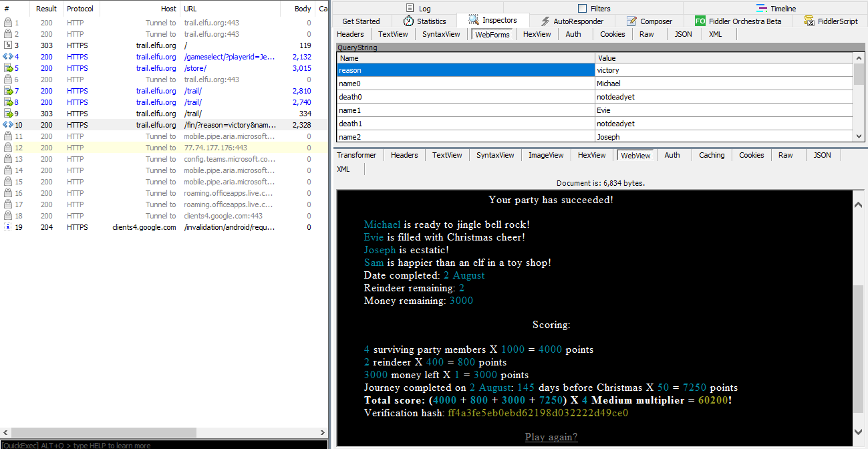Open the request Raw tab beside Cookies

[x=646, y=34]
